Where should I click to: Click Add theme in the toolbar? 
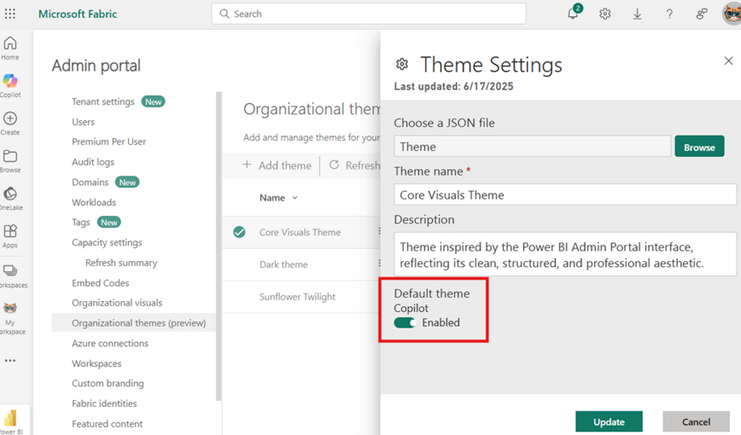tap(277, 165)
